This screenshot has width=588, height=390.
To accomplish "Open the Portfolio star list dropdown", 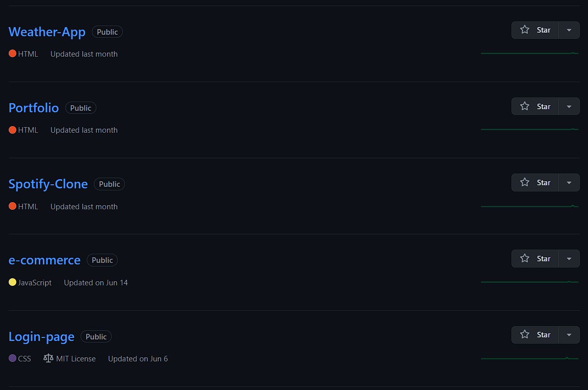I will pyautogui.click(x=569, y=106).
